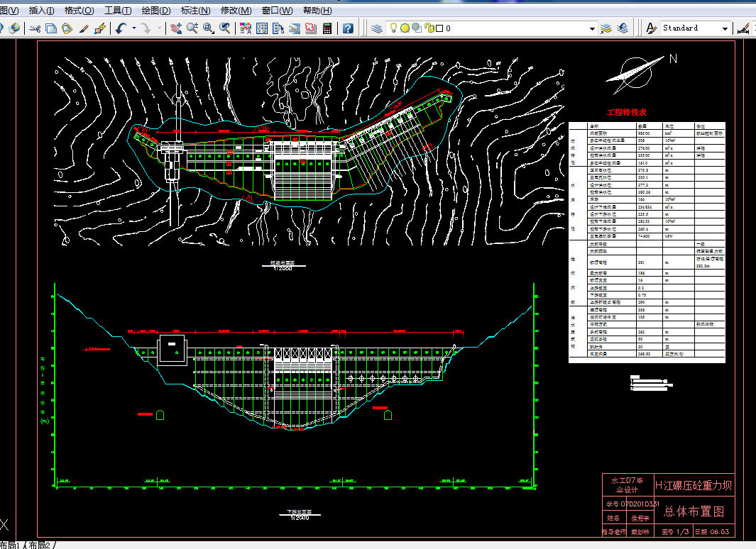Click the Cut (scissors) toolbar icon
Image resolution: width=756 pixels, height=549 pixels.
pyautogui.click(x=34, y=29)
